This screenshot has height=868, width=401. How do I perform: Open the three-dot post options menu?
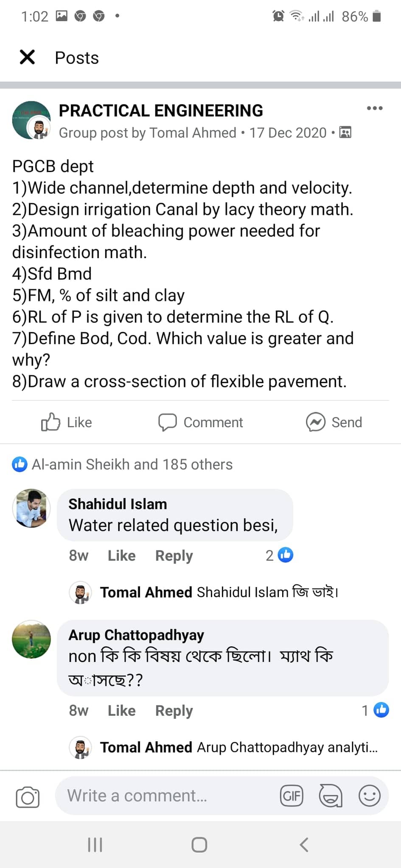[375, 108]
